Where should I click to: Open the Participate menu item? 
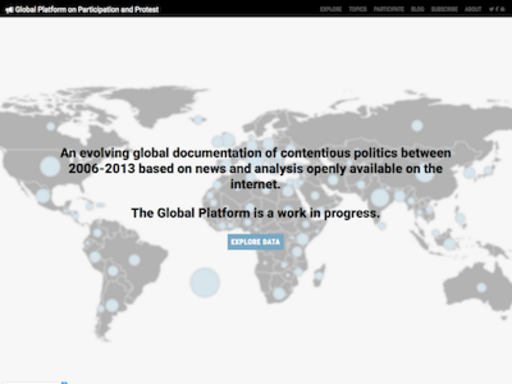389,9
